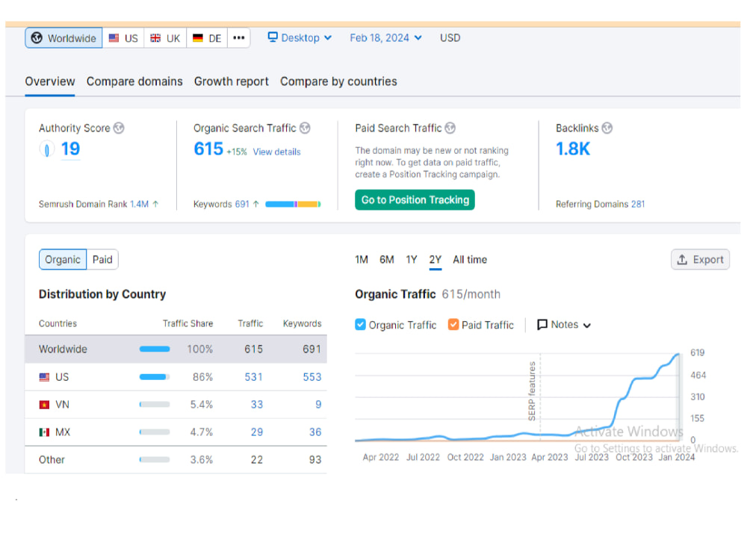Click the USD currency label
The height and width of the screenshot is (560, 747).
[450, 37]
